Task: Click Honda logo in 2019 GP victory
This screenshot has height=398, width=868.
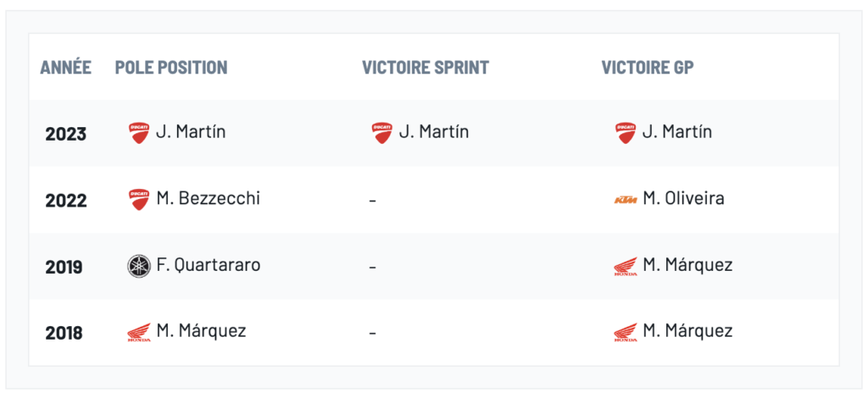Action: pos(626,266)
